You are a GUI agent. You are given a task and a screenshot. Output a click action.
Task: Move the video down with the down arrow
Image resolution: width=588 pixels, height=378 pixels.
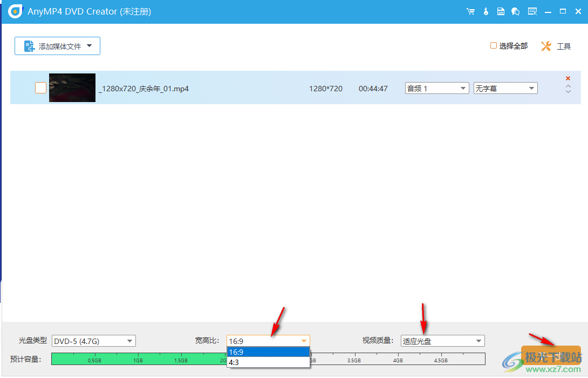click(568, 92)
